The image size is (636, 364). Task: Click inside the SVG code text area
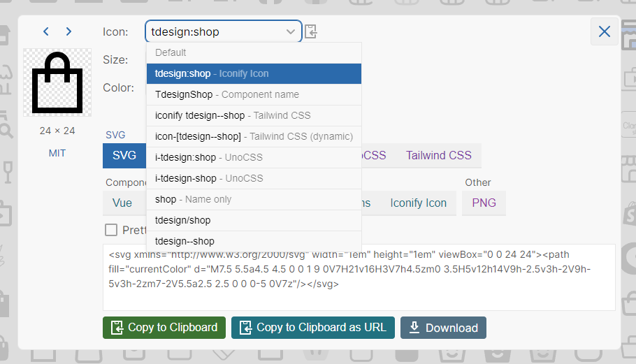click(359, 277)
